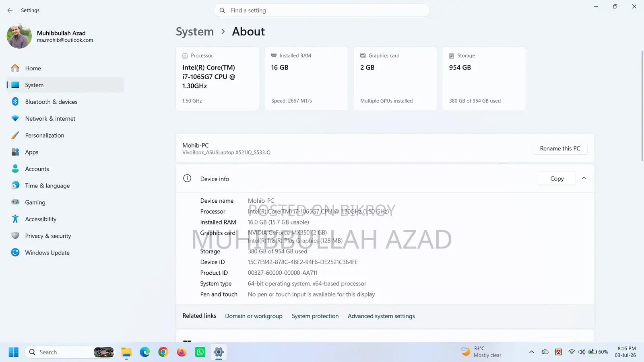Viewport: 644px width, 362px height.
Task: Open the Wi-Fi network tray icon
Action: (572, 352)
